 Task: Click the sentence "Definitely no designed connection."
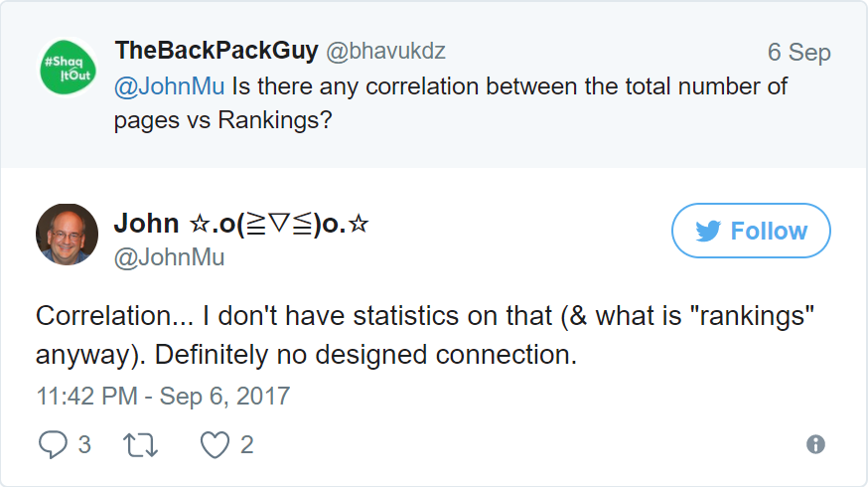coord(365,355)
